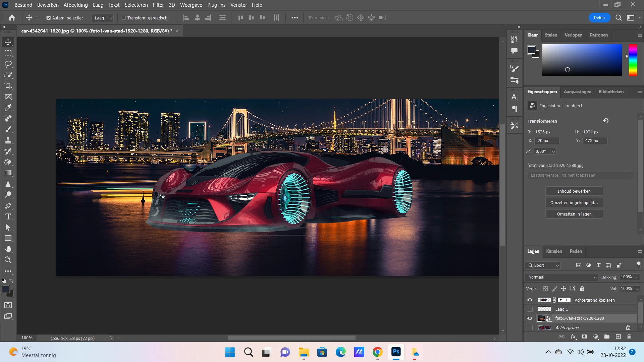Image resolution: width=644 pixels, height=362 pixels.
Task: Select the Lasso tool
Action: (8, 64)
